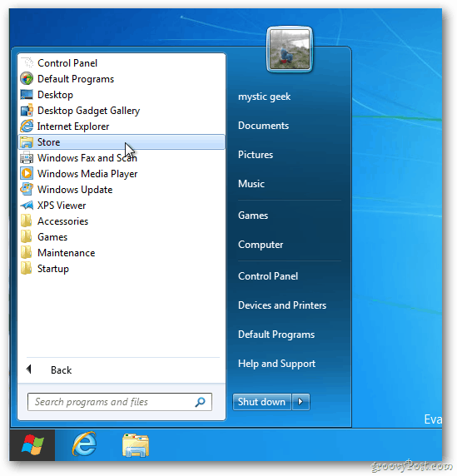Click the Startup folder icon
The width and height of the screenshot is (457, 476).
[27, 268]
